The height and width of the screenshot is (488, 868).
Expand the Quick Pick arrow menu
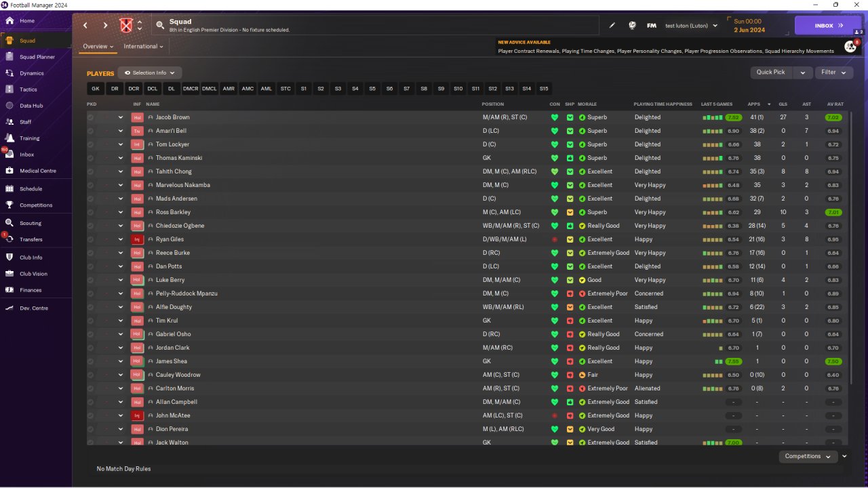(803, 73)
